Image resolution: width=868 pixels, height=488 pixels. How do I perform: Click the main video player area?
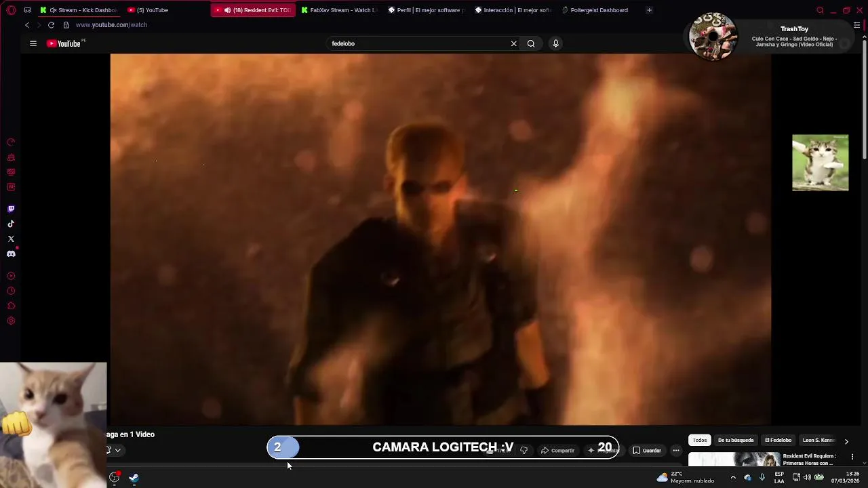(x=441, y=239)
